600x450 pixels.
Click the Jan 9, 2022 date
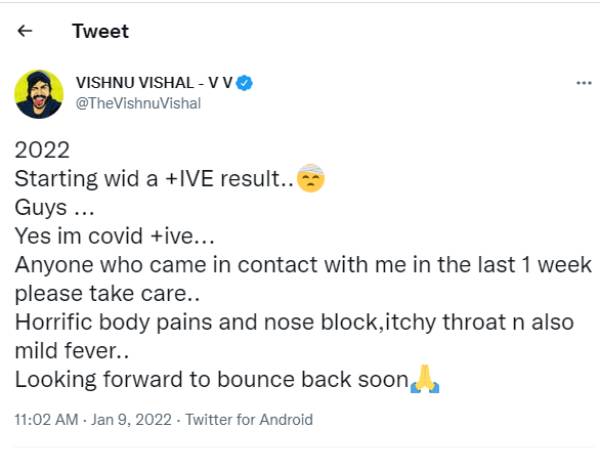[131, 419]
